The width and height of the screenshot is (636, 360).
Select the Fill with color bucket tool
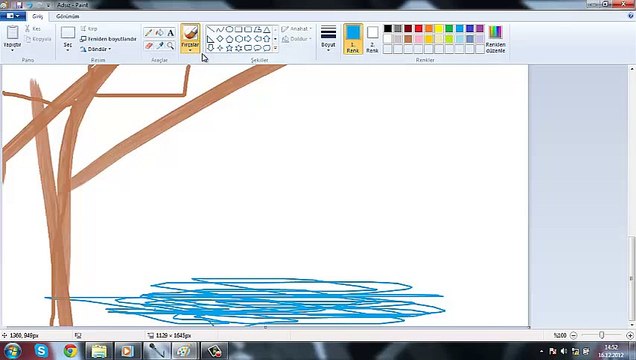coord(160,33)
